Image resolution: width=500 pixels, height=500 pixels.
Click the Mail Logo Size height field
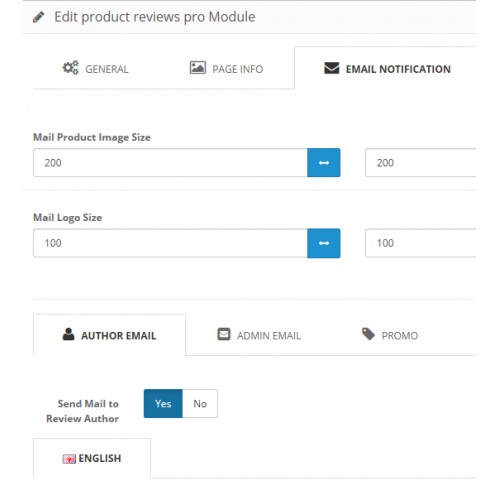pyautogui.click(x=421, y=243)
